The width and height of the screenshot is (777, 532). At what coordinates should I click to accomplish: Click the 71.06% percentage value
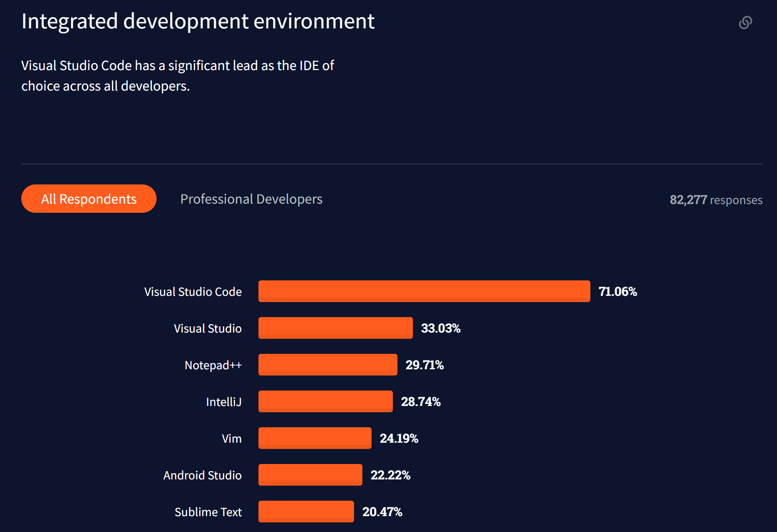[x=618, y=292]
